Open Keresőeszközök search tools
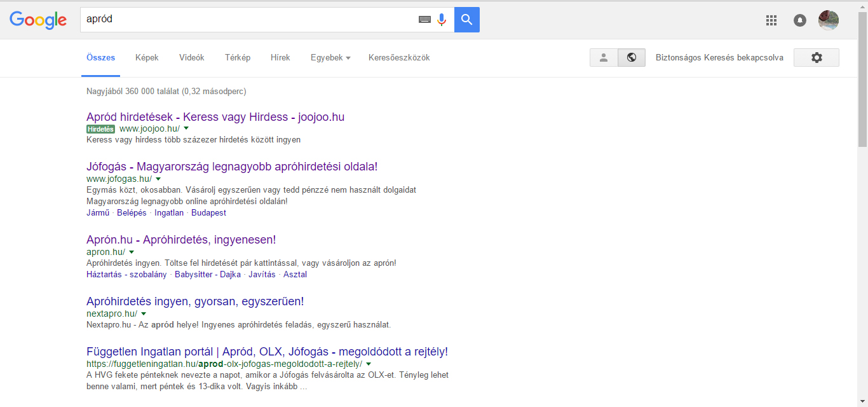868x407 pixels. [x=399, y=57]
